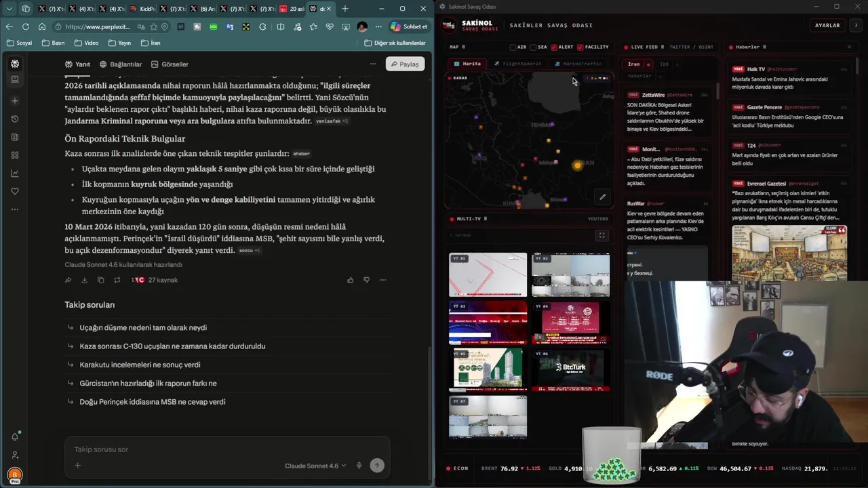Open the İran bookmarks folder
Screen dimensions: 868x488
150,43
